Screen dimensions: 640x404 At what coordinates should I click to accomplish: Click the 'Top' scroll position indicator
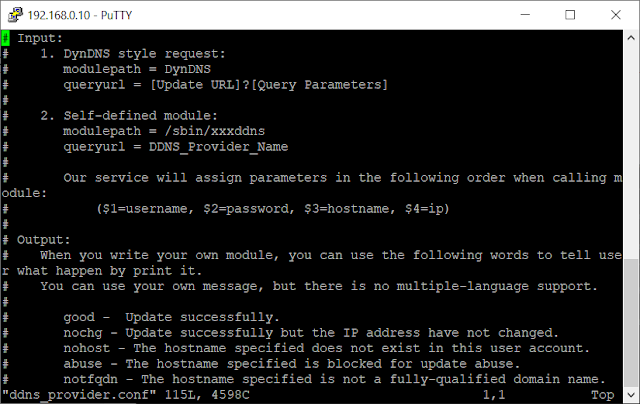pyautogui.click(x=602, y=395)
